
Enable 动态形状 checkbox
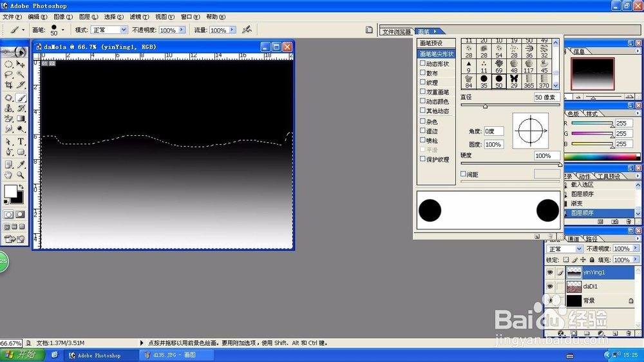pyautogui.click(x=422, y=63)
